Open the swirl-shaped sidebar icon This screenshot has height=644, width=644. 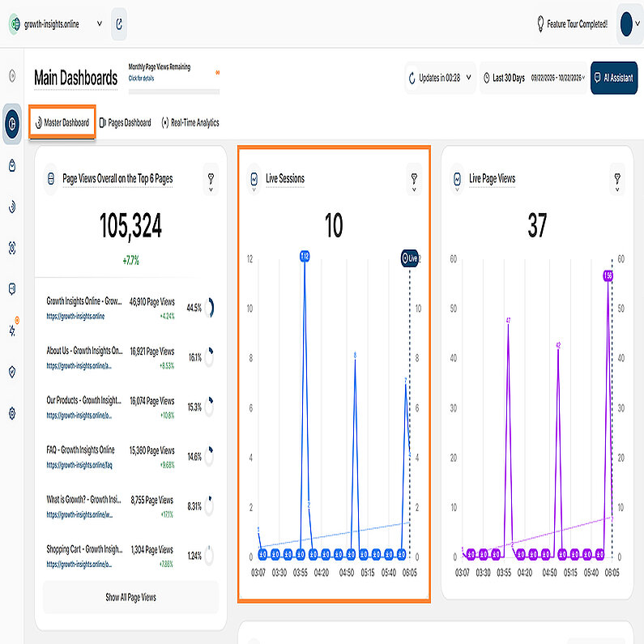[12, 207]
